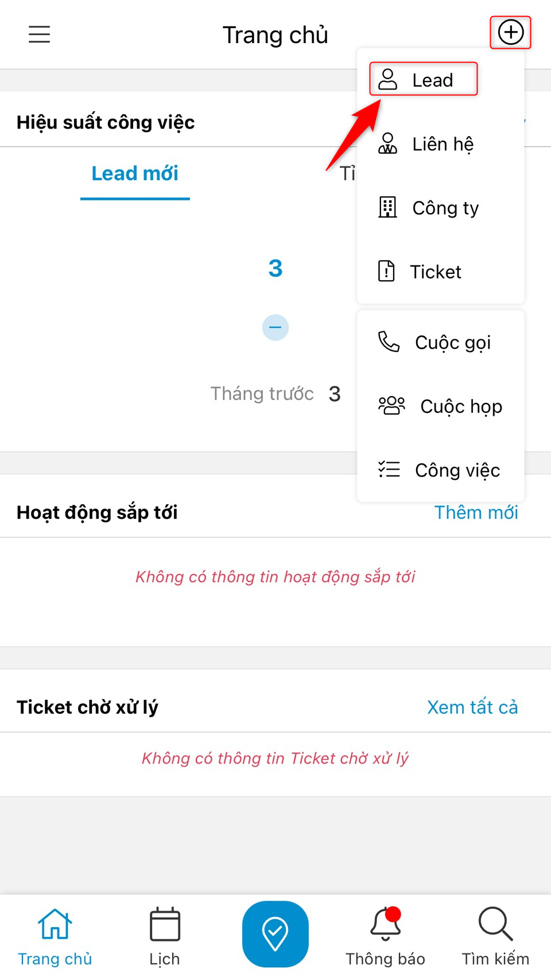Click the building icon for Công ty

387,207
